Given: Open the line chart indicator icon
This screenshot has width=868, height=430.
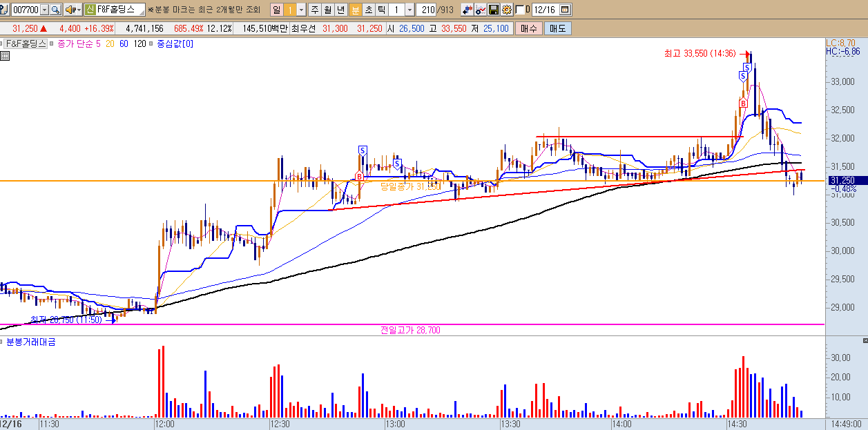Looking at the screenshot, I should click(480, 10).
